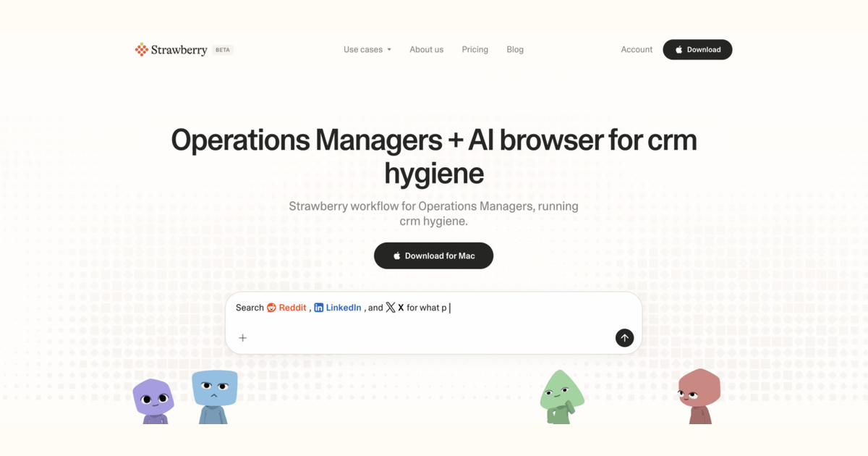
Task: Click the Strawberry logo icon
Action: pyautogui.click(x=141, y=50)
